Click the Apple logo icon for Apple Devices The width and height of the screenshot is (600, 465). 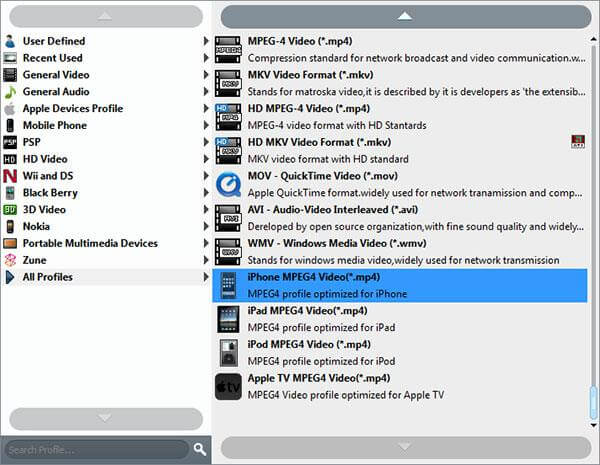[10, 109]
